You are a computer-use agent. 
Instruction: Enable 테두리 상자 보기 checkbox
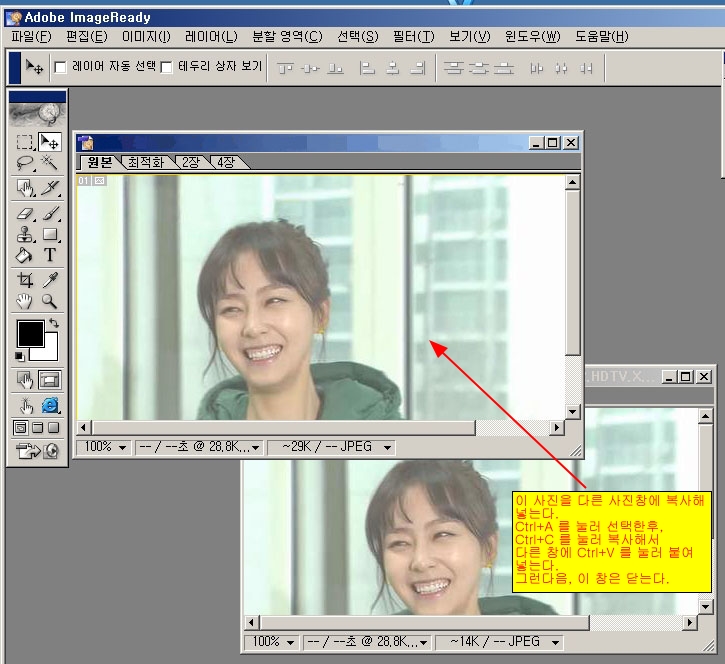(x=166, y=68)
